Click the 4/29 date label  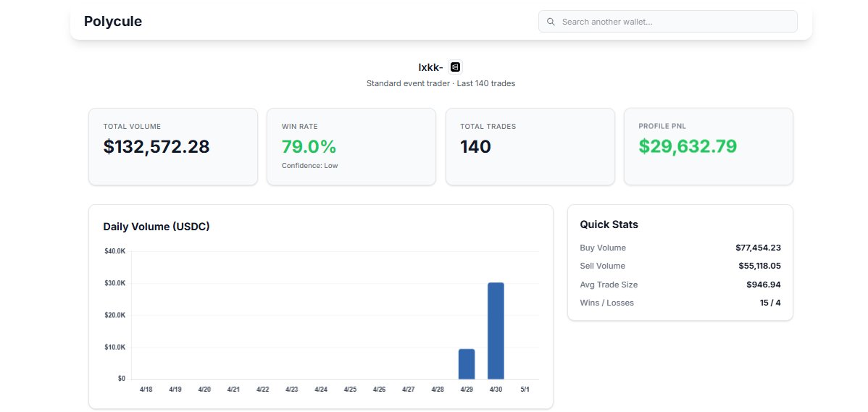467,390
